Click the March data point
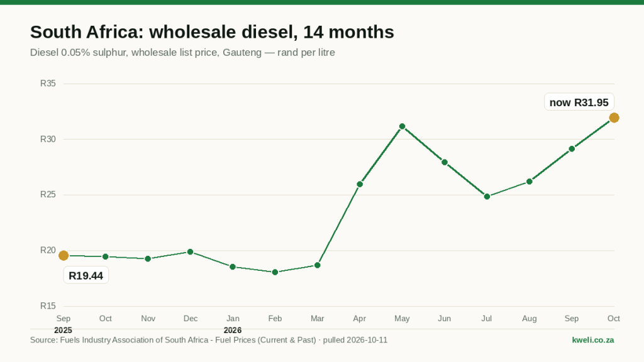The image size is (644, 362). point(318,265)
